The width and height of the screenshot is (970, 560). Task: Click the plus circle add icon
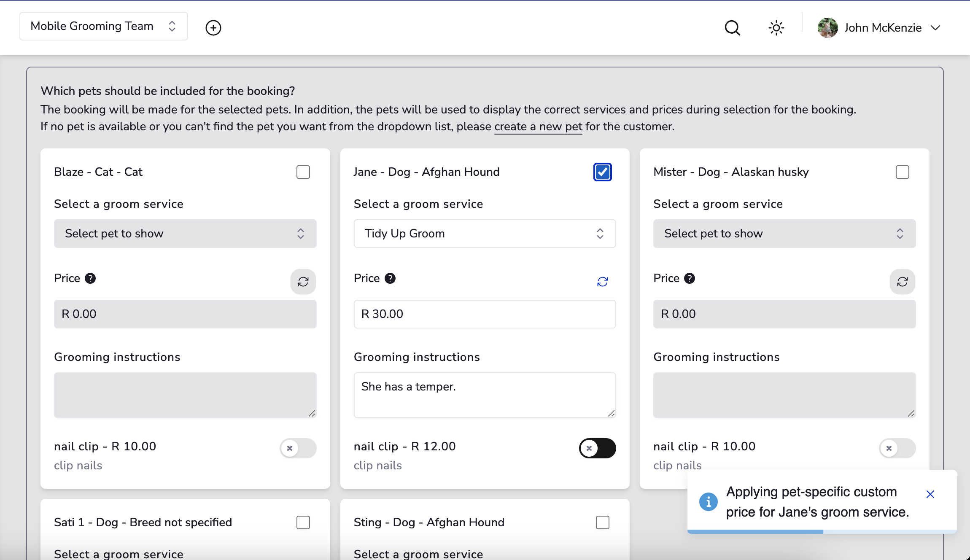(x=213, y=28)
